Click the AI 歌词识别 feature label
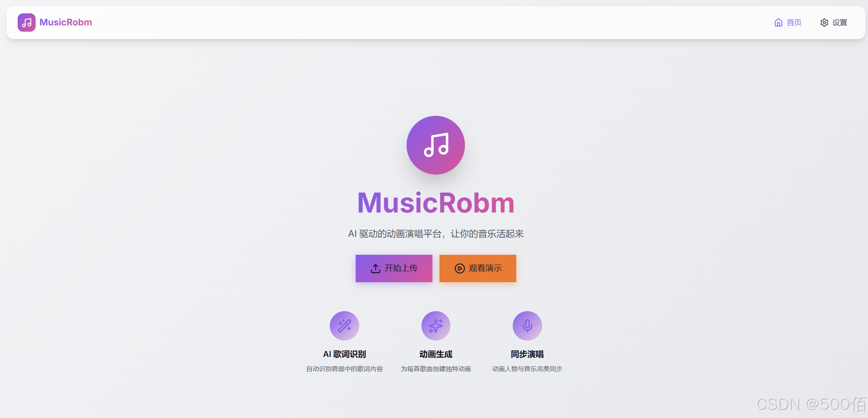The height and width of the screenshot is (418, 868). [x=344, y=354]
